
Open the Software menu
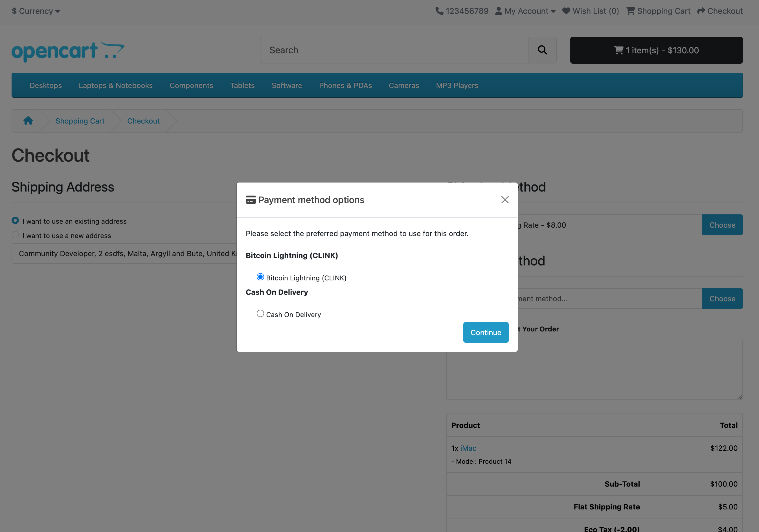tap(287, 85)
